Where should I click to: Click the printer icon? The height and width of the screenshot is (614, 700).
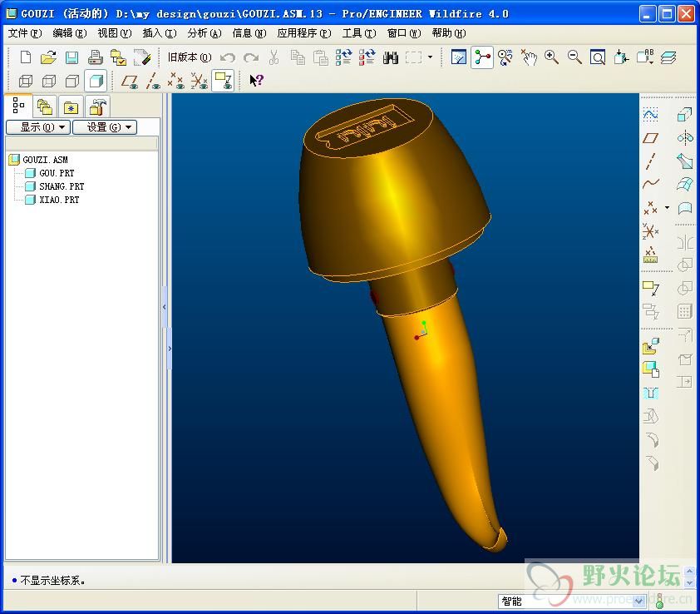click(x=95, y=57)
